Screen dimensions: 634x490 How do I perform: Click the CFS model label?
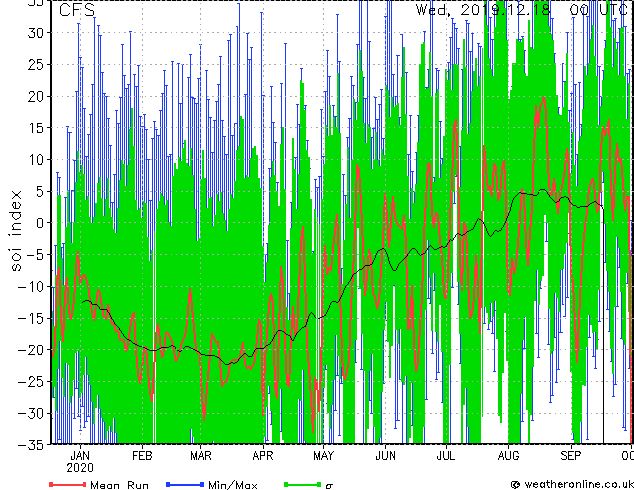click(x=77, y=10)
